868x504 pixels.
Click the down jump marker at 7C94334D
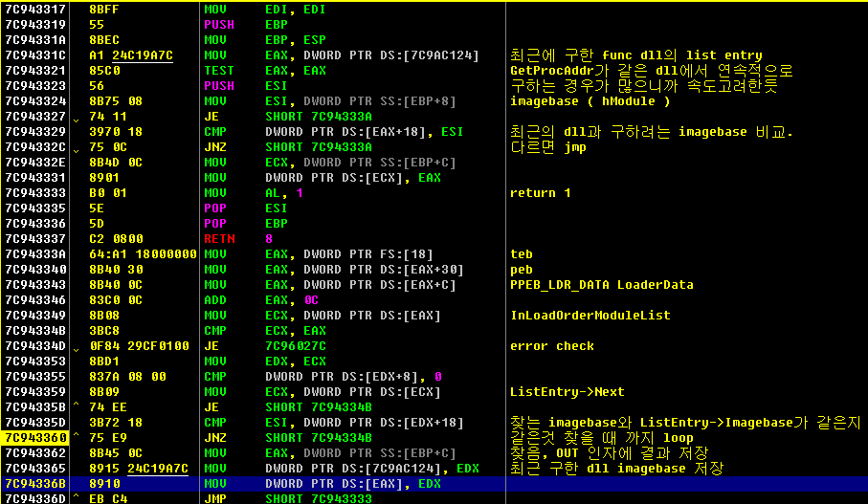coord(77,347)
